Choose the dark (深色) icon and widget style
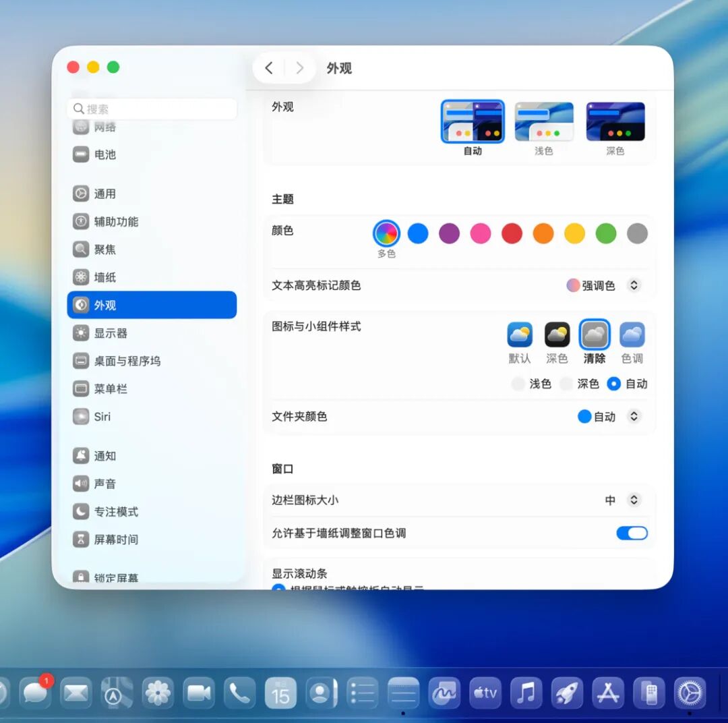 pos(557,335)
